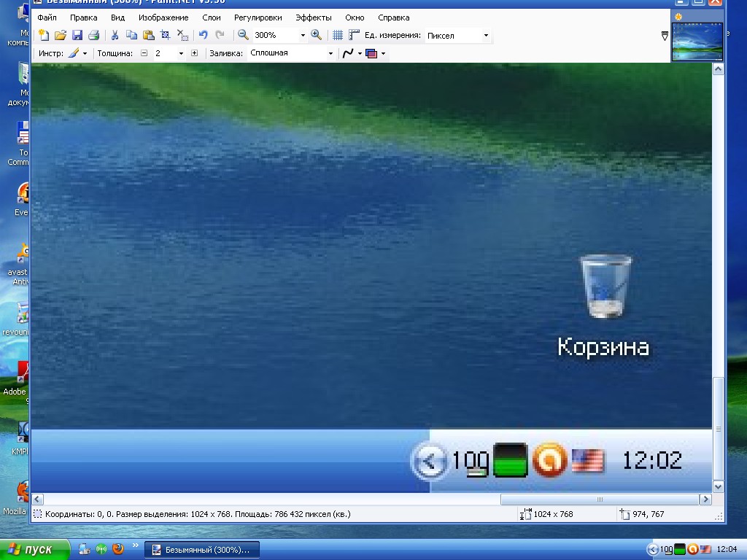Open the Эффекты menu

[313, 17]
